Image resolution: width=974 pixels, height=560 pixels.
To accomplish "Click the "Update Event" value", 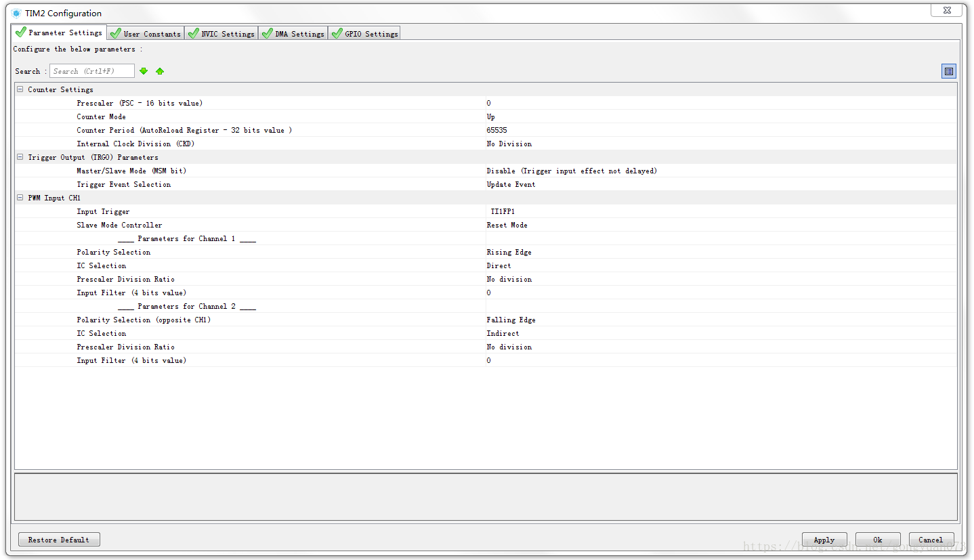I will click(x=511, y=184).
